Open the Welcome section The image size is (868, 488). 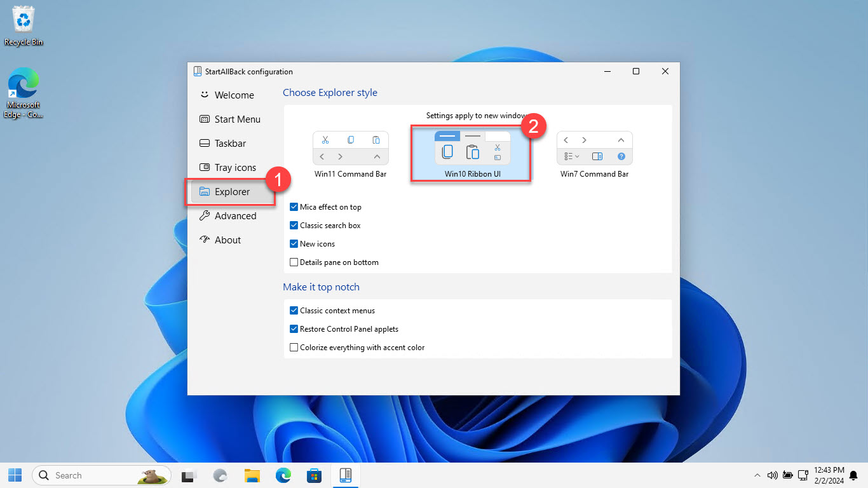233,95
